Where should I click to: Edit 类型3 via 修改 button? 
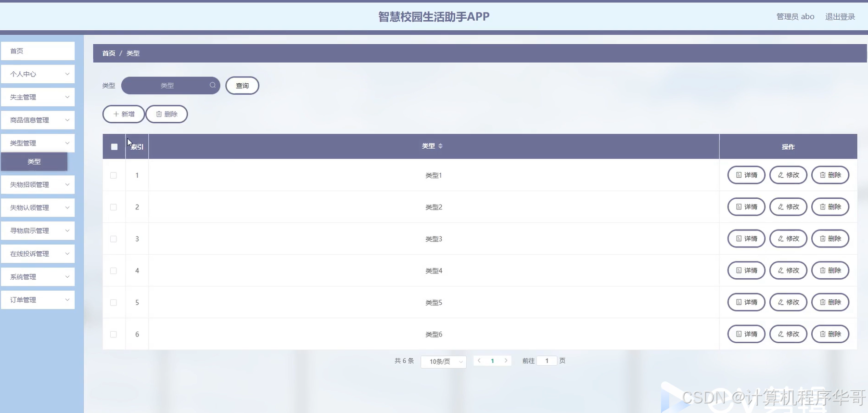pyautogui.click(x=788, y=239)
